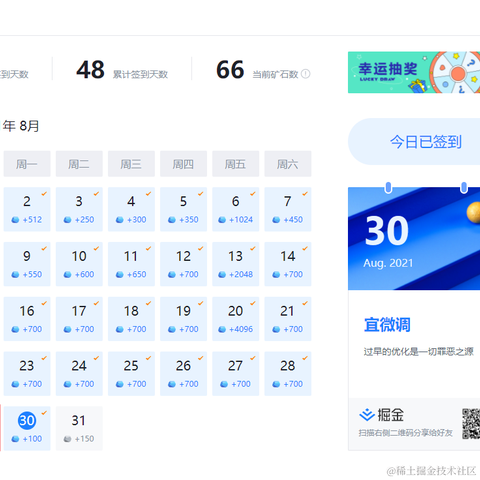The width and height of the screenshot is (480, 480).
Task: Select calendar day 17 cell
Action: pos(79,319)
